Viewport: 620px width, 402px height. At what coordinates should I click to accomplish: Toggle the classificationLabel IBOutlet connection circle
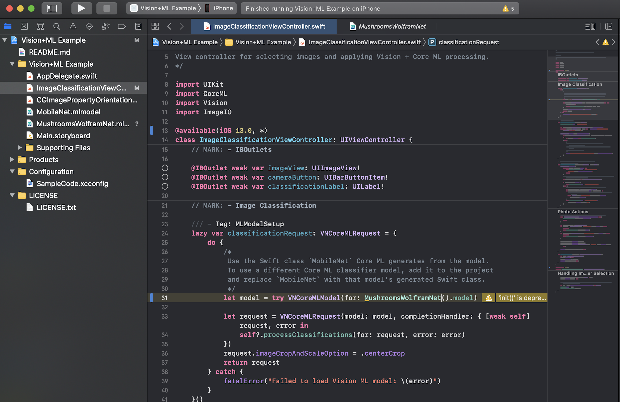point(165,187)
